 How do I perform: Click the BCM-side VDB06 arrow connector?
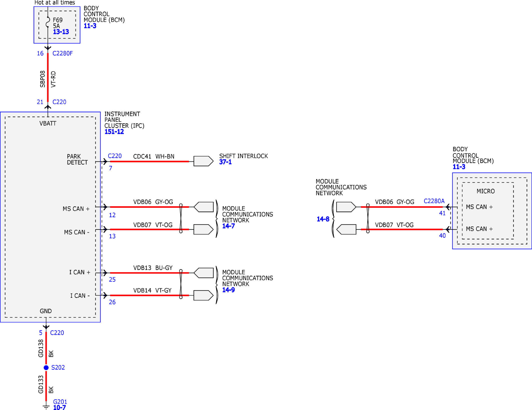coord(346,207)
